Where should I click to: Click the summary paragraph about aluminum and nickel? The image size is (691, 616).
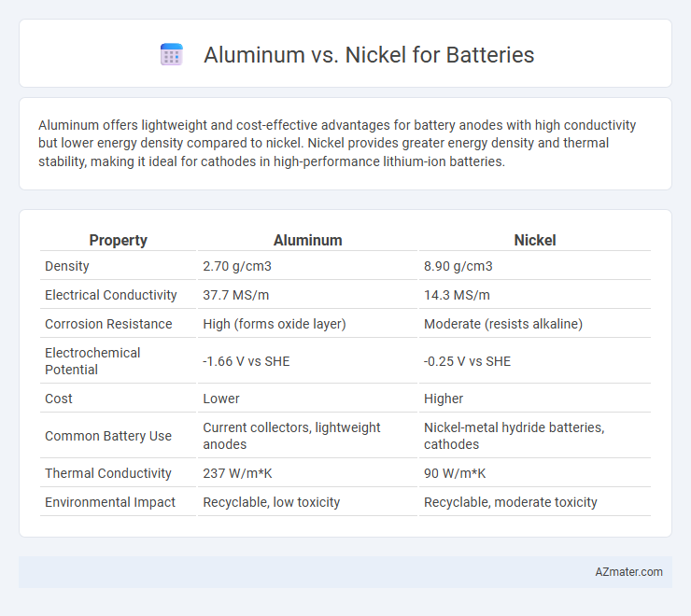337,143
